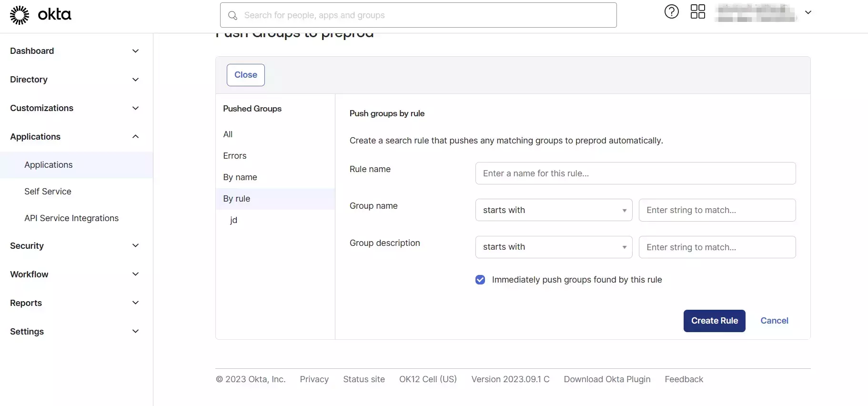This screenshot has width=868, height=406.
Task: Open API Service Integrations page
Action: (71, 218)
